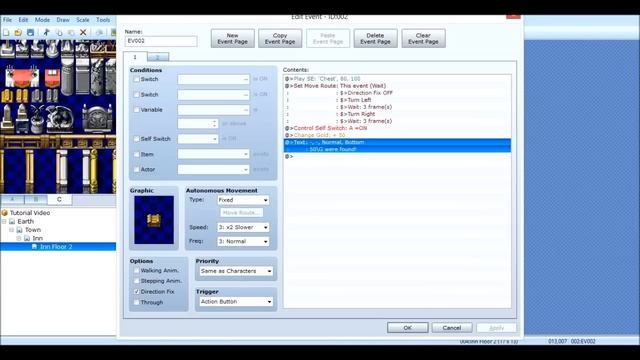Open the Actor condition dropdown
Image resolution: width=640 pixels, height=360 pixels.
click(213, 169)
